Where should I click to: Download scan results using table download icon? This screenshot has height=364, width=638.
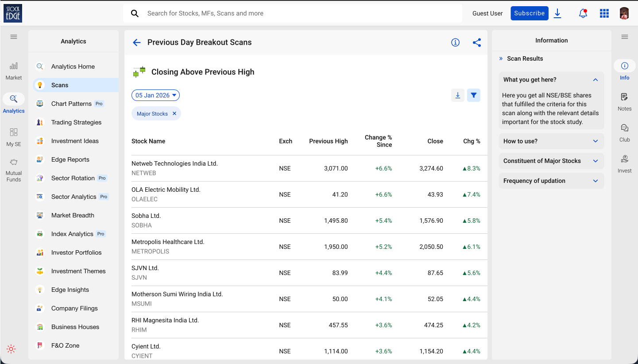pyautogui.click(x=458, y=95)
